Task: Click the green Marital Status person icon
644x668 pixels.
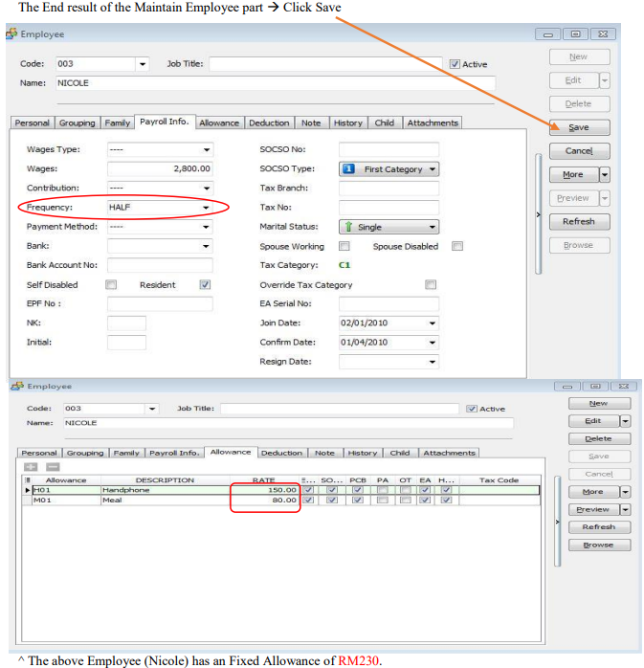Action: tap(348, 227)
